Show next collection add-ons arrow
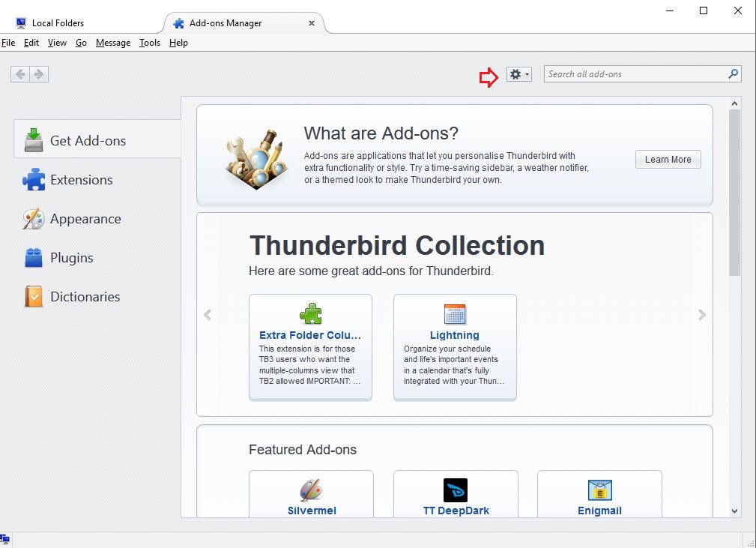Viewport: 756px width, 548px height. tap(702, 315)
